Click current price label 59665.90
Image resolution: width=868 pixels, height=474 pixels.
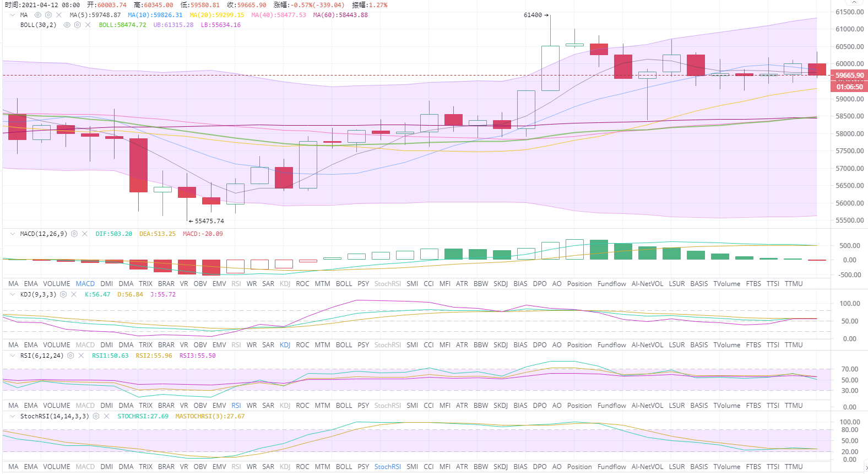[849, 76]
